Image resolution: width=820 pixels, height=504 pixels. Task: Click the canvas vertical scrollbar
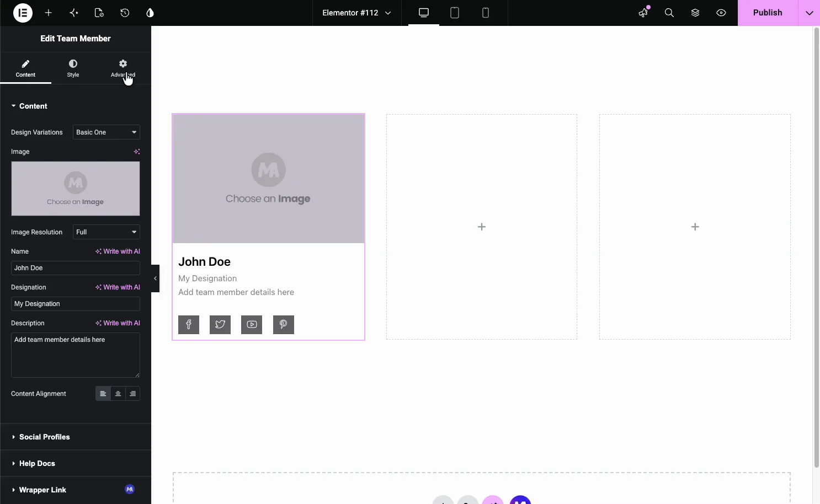point(817,248)
